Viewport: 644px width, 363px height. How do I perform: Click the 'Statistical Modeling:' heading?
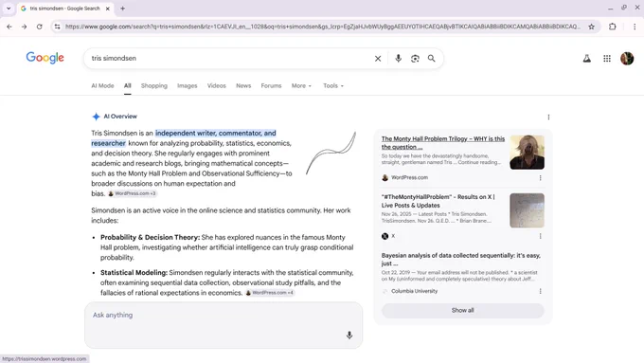(134, 273)
